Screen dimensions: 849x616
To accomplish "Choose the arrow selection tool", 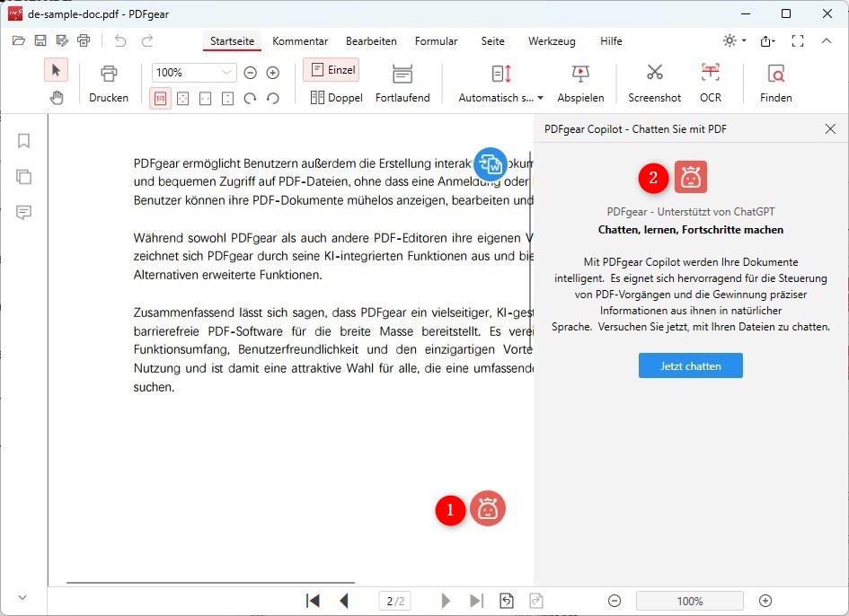I will click(x=56, y=70).
